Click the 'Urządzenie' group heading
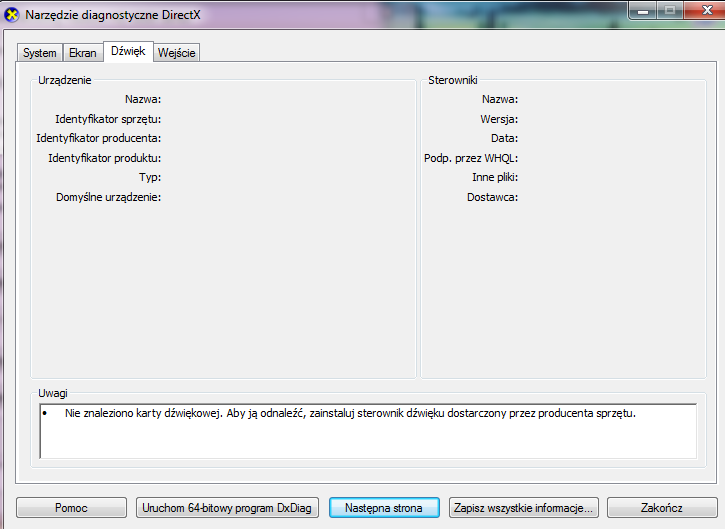Screen dimensions: 725x529 coord(65,80)
